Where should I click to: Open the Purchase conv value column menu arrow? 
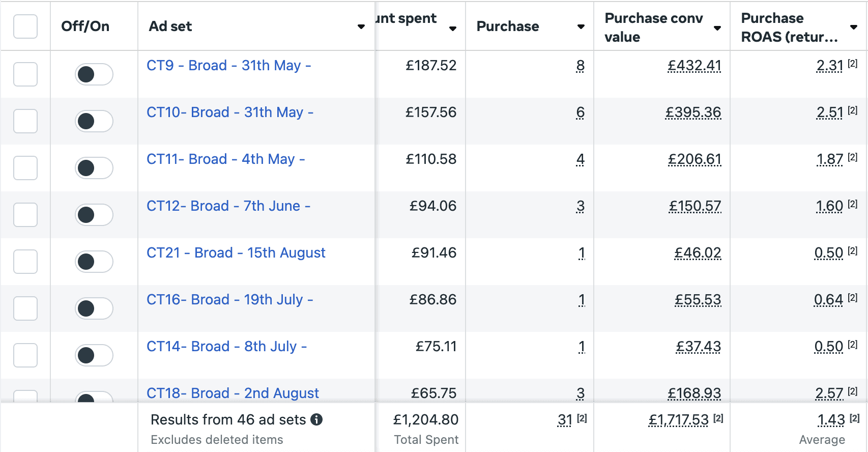(x=717, y=28)
